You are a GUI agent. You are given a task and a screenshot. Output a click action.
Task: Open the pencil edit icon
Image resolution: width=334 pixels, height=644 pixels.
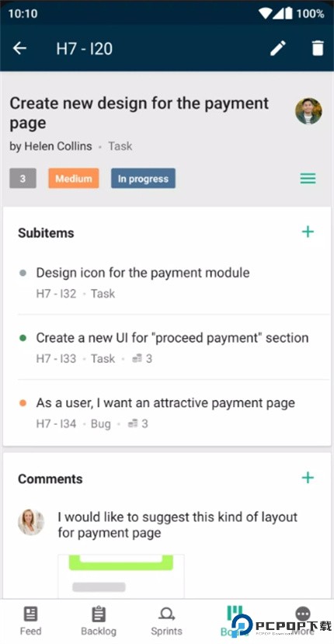pos(278,48)
